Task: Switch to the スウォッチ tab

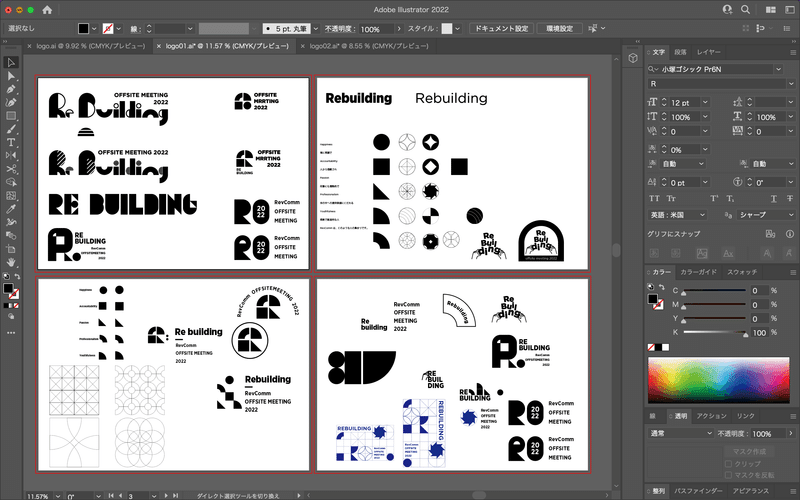Action: pyautogui.click(x=742, y=272)
